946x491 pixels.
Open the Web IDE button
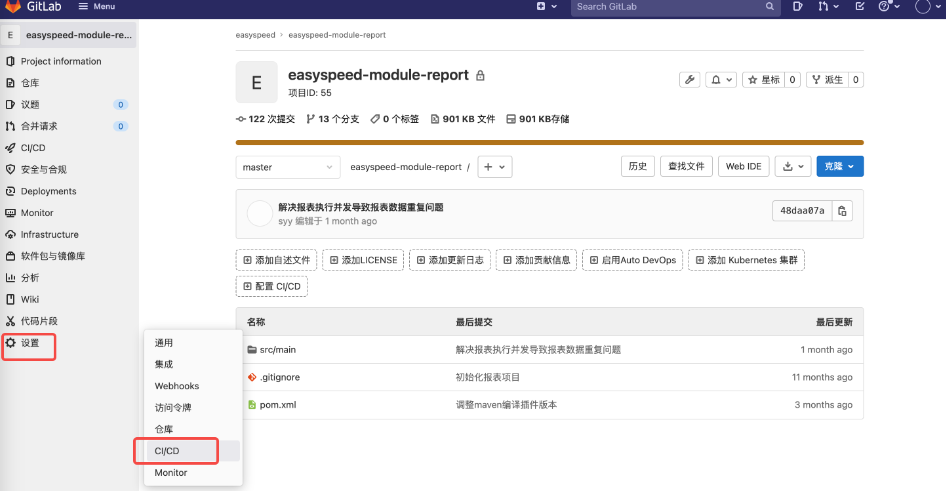click(x=743, y=166)
